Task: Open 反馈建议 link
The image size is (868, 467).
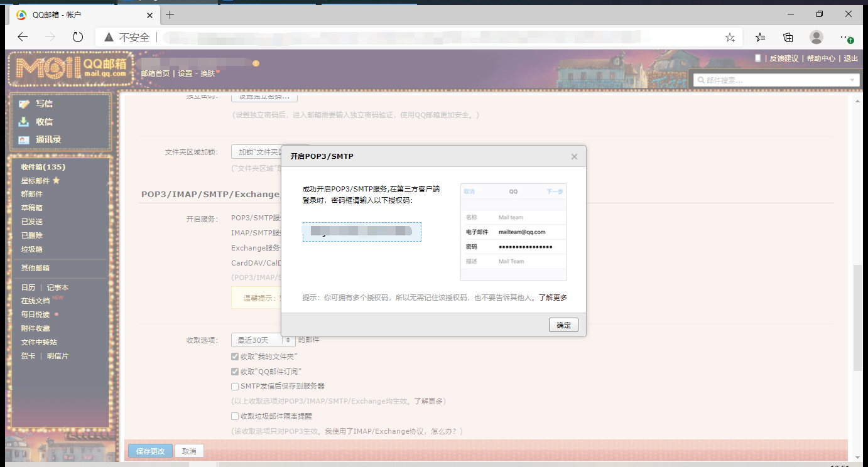Action: point(784,58)
